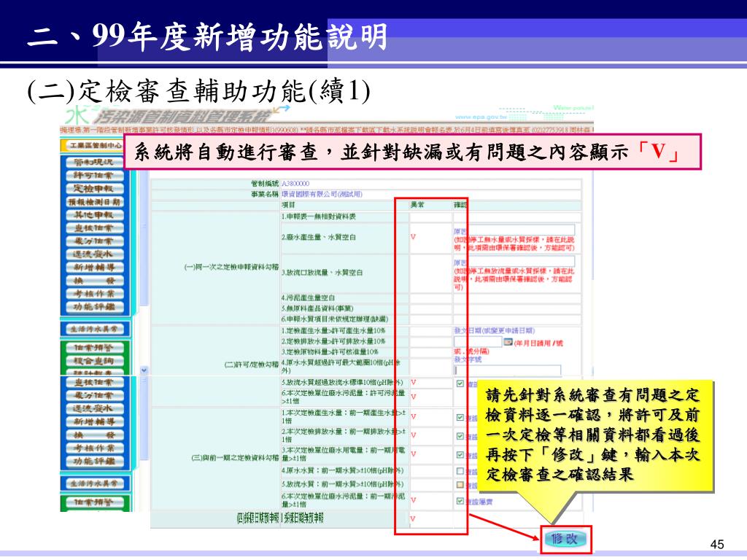Select 其他申報 sidebar item
Viewport: 747px width, 560px height.
[x=94, y=215]
